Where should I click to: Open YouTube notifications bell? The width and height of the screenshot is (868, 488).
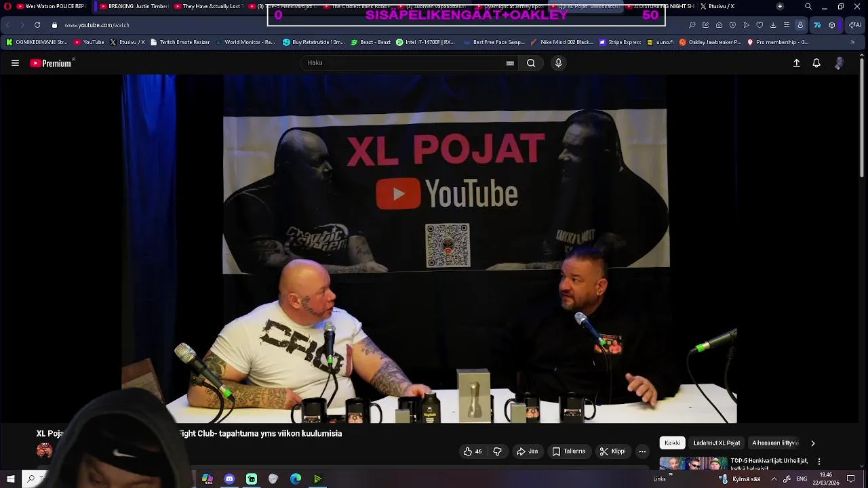click(x=816, y=63)
